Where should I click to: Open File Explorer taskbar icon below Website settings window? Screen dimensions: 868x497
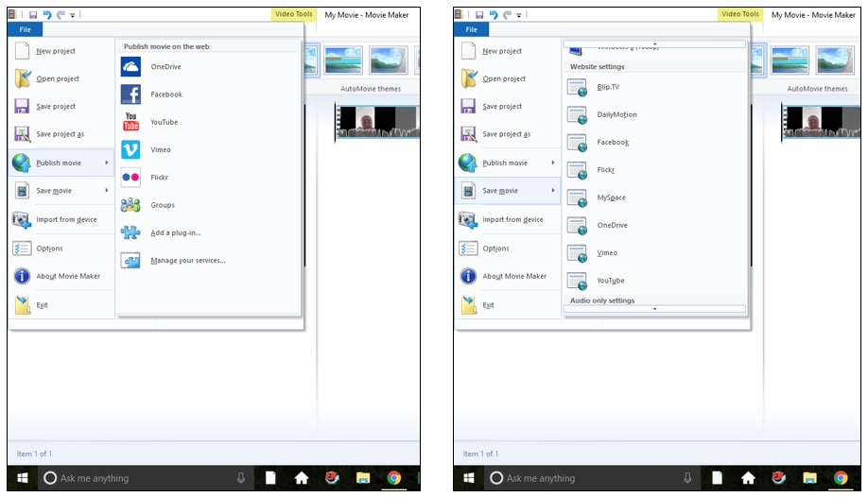click(x=809, y=478)
